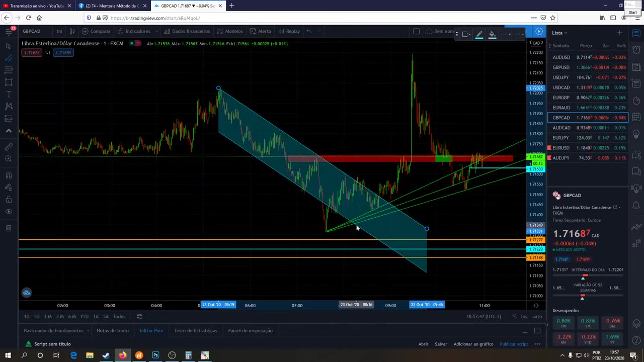Open Firefox from Windows taskbar
The image size is (644, 362).
(x=122, y=355)
